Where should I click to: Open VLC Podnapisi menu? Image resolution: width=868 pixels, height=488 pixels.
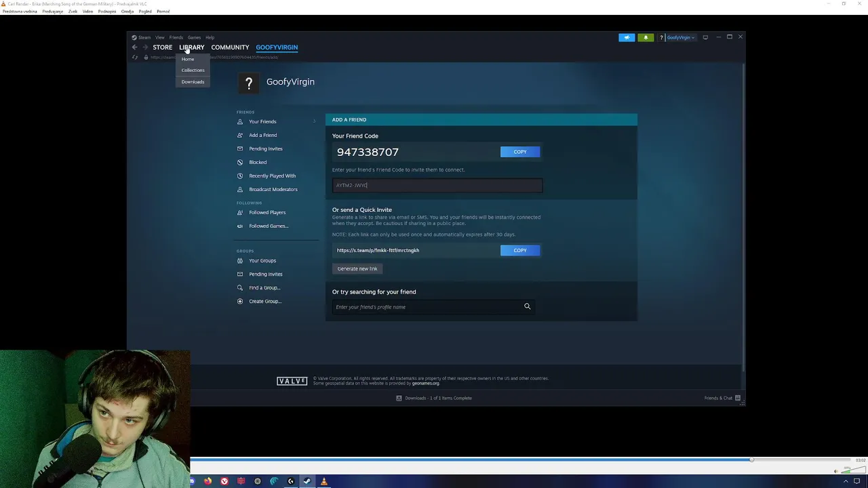[106, 12]
